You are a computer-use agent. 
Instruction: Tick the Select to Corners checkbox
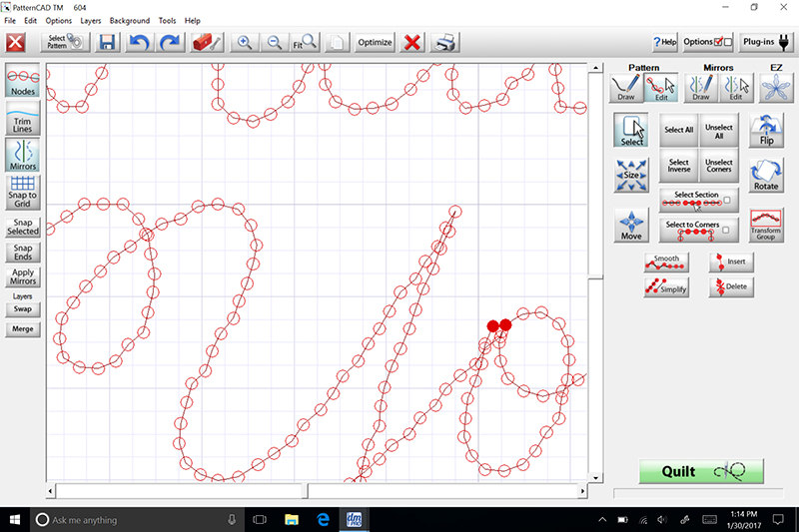pyautogui.click(x=728, y=230)
